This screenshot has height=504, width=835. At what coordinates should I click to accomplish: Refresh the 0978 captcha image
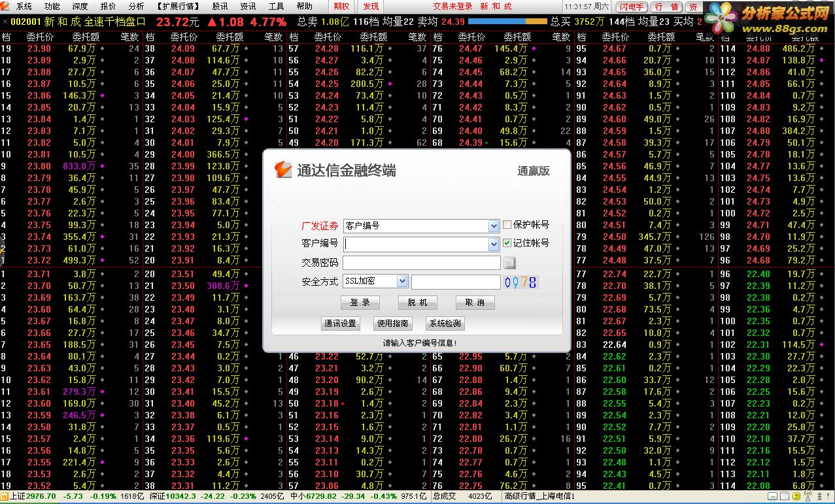coord(521,282)
